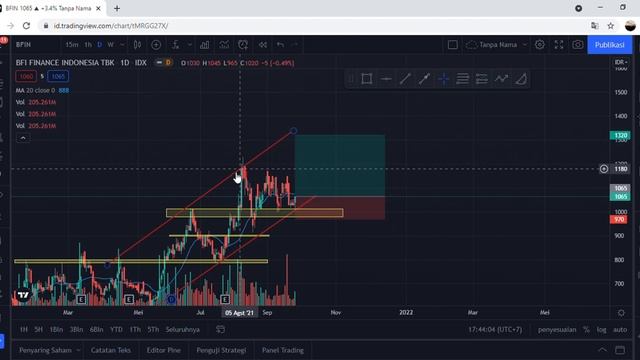
Task: Select the zigzag path tool in favorites toolbar
Action: (501, 79)
